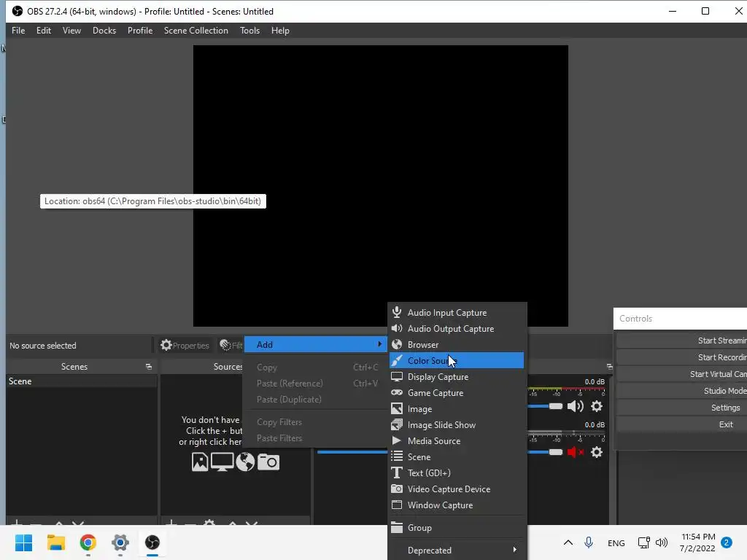
Task: Open the Edit menu
Action: pyautogui.click(x=43, y=31)
